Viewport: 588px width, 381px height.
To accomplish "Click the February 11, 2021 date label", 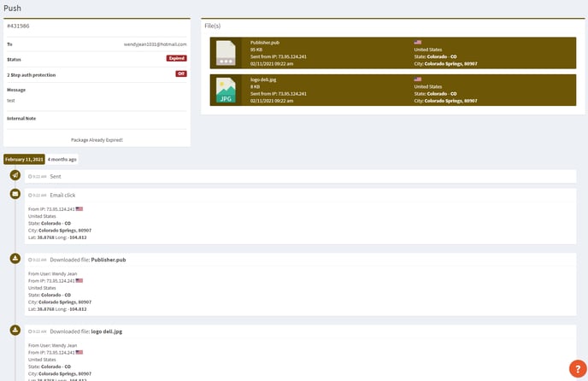I will [24, 159].
